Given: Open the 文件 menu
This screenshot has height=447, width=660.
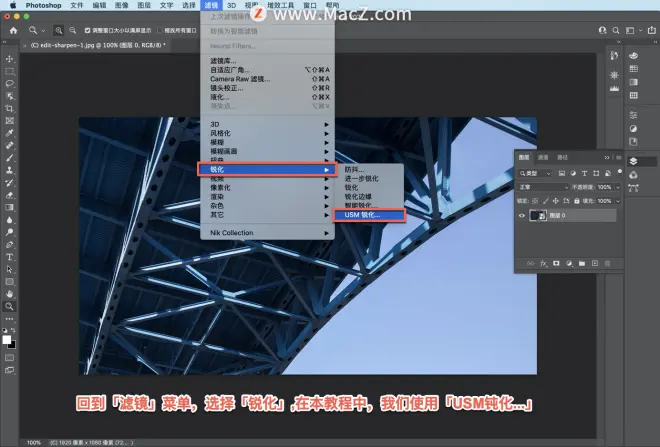Looking at the screenshot, I should coord(77,5).
